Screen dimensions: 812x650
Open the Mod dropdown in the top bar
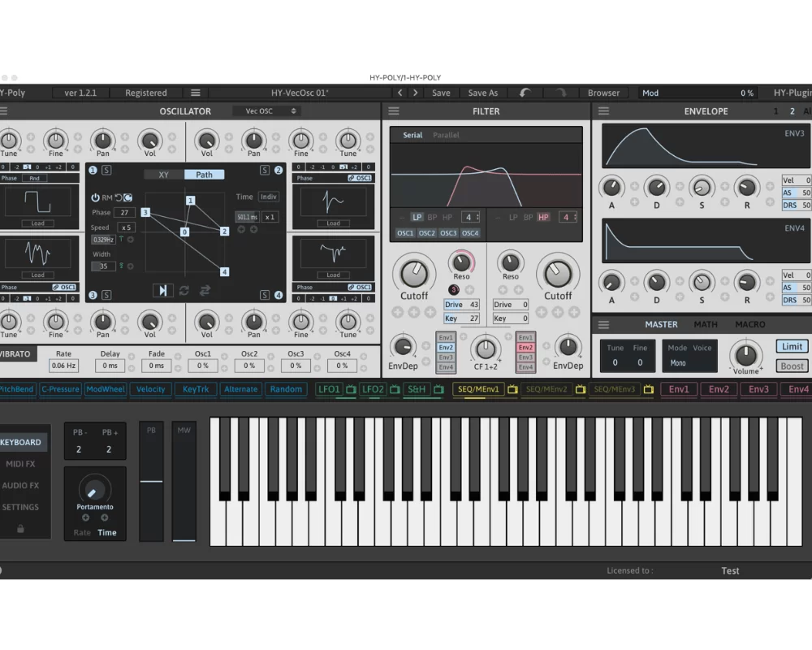(x=650, y=93)
